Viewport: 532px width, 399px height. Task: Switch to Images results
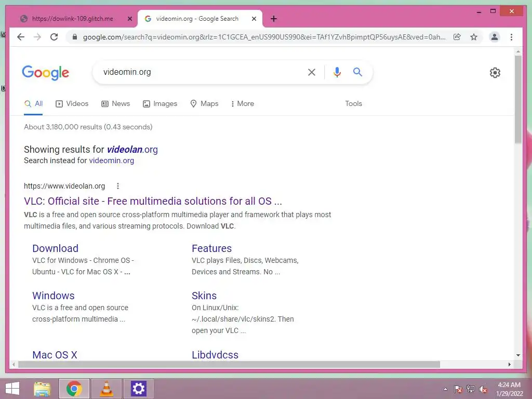160,104
